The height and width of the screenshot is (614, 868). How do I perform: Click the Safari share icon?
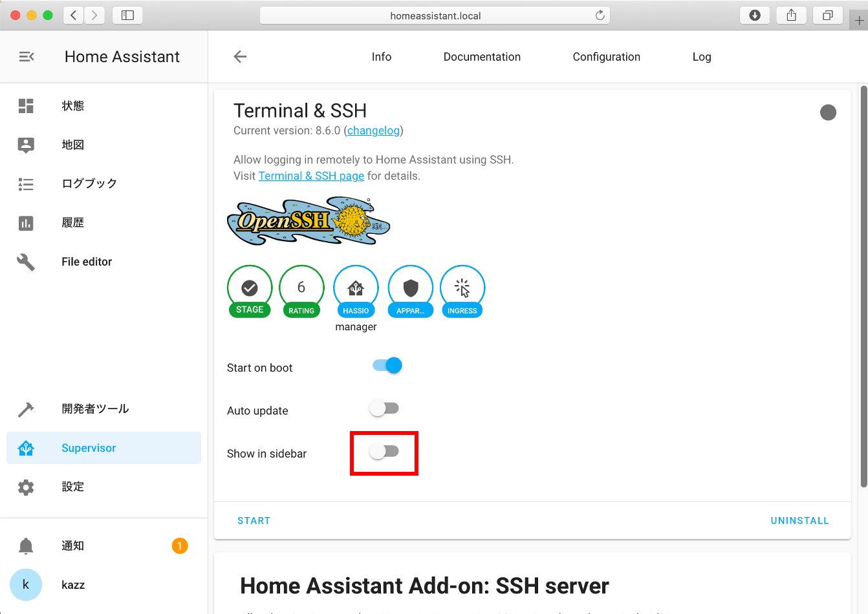pyautogui.click(x=791, y=15)
